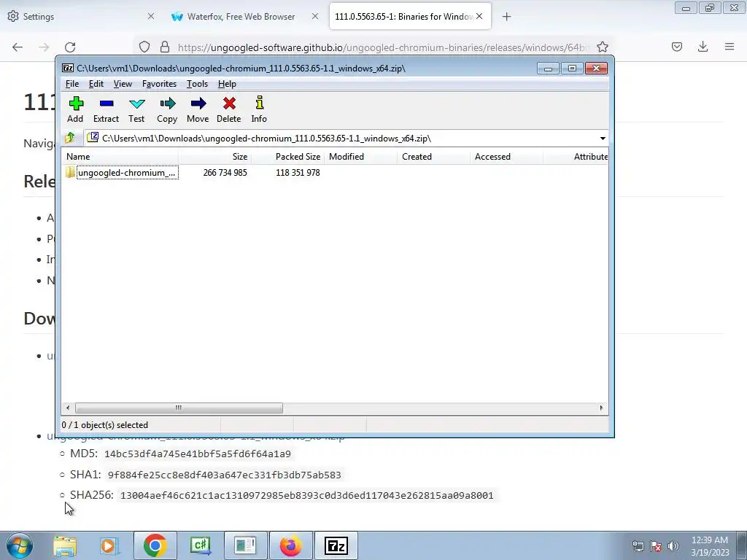Viewport: 747px width, 560px height.
Task: Click the Extract toolbar icon
Action: (106, 109)
